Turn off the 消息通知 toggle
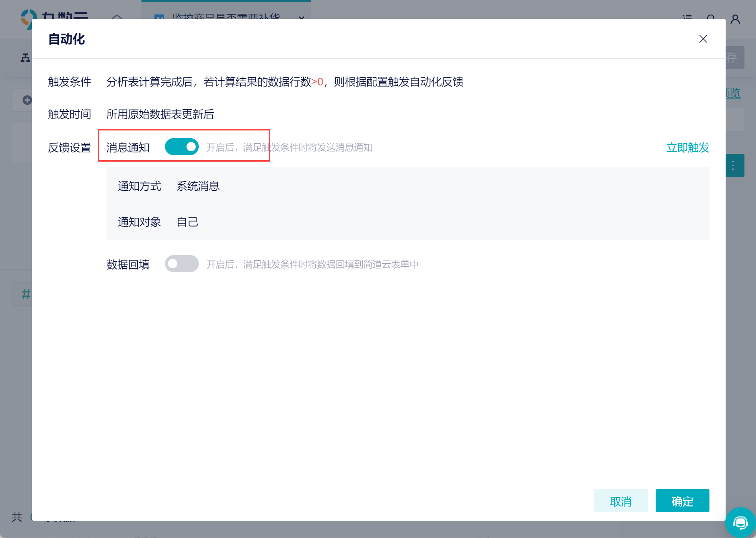Image resolution: width=756 pixels, height=538 pixels. pos(182,147)
